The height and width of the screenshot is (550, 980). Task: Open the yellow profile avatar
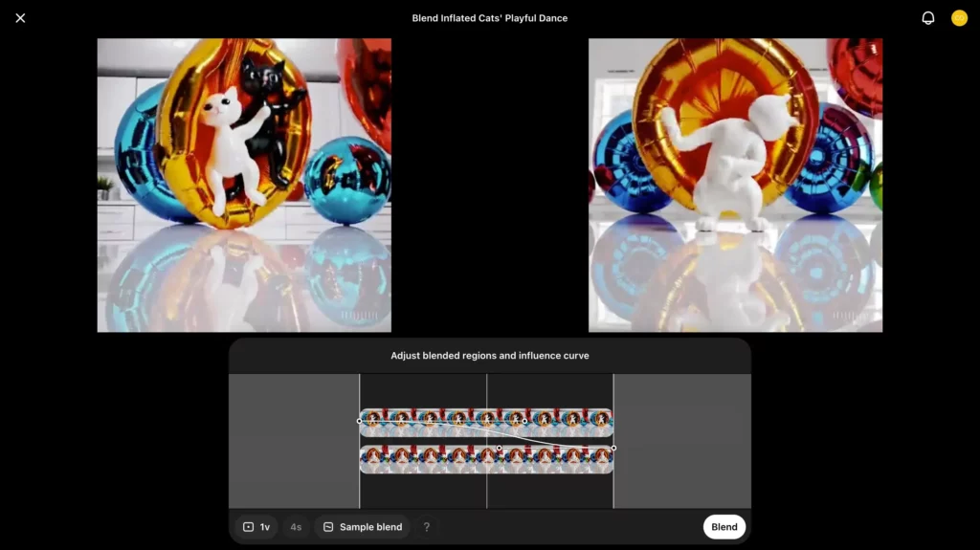tap(959, 18)
